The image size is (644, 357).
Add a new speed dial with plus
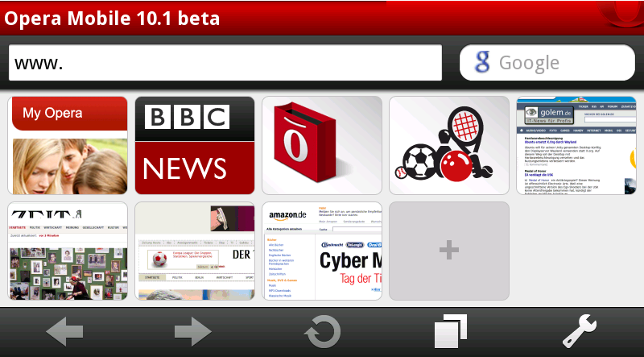(449, 251)
